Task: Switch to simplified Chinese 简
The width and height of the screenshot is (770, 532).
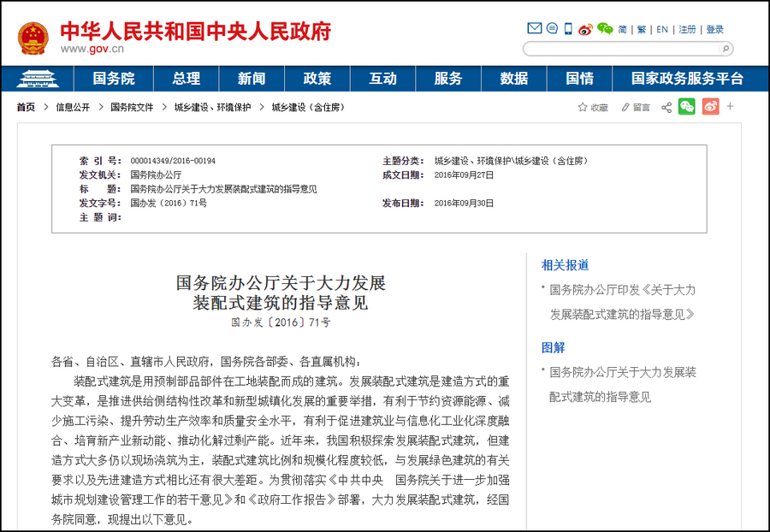Action: [x=622, y=29]
